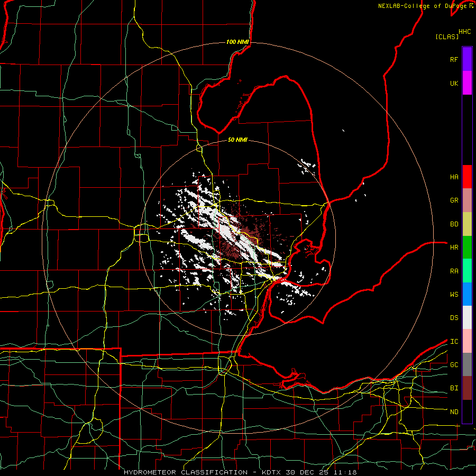Viewport: 476px width, 476px height.
Task: Click the BD legend label
Action: (454, 224)
